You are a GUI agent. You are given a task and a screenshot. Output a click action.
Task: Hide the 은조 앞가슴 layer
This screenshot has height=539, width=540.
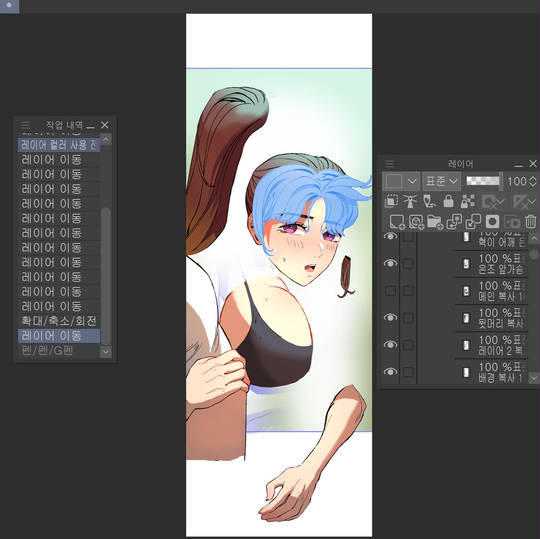coord(391,263)
